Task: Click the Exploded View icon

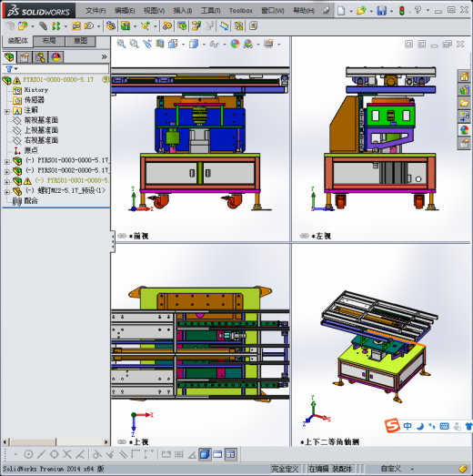Action: click(x=196, y=26)
